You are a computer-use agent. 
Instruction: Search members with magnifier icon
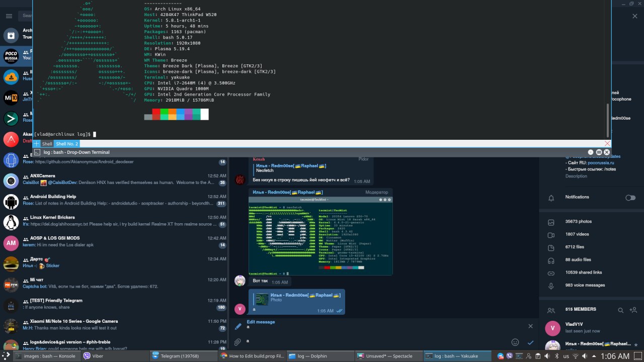click(621, 310)
